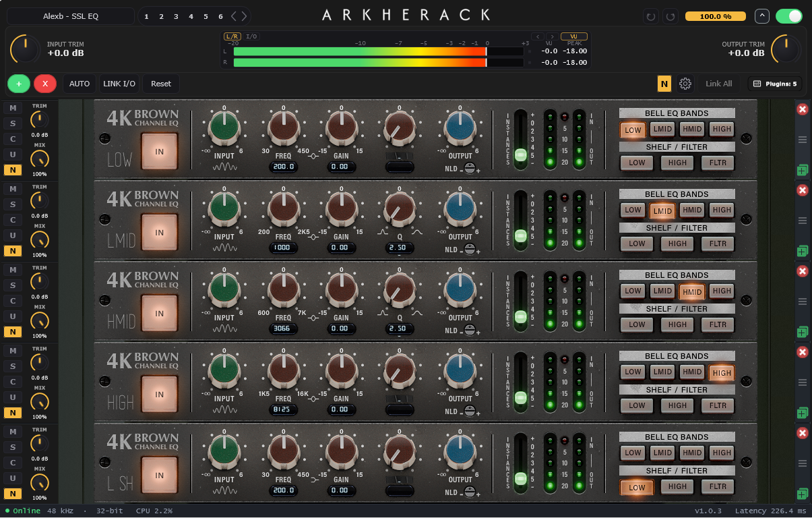Select the HIGH shelf button on the HIGH unit

pyautogui.click(x=677, y=405)
